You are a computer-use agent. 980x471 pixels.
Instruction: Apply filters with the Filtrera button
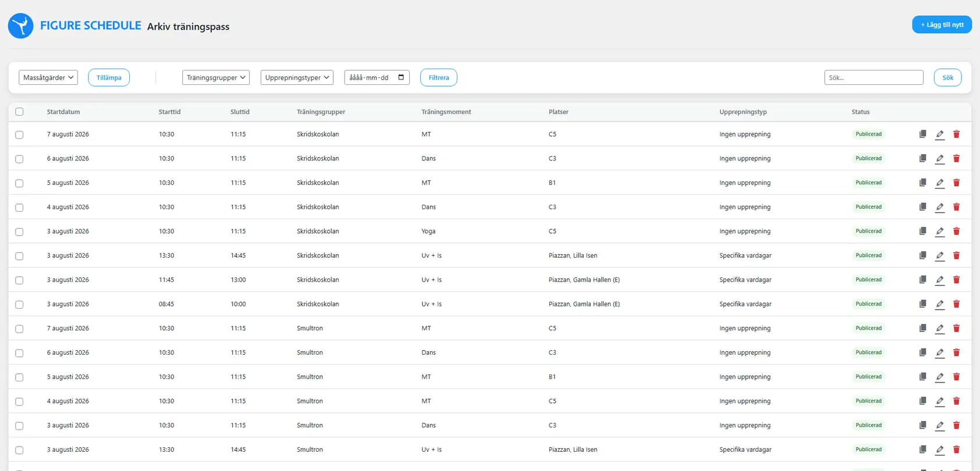439,77
